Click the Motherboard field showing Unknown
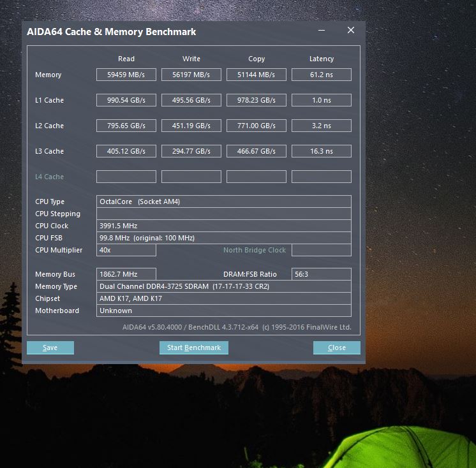The width and height of the screenshot is (476, 468). pyautogui.click(x=224, y=311)
